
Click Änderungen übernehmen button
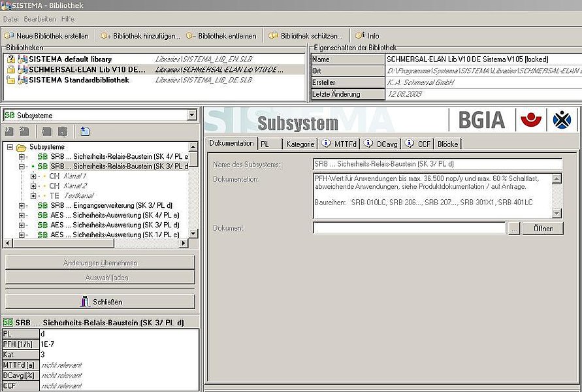pos(100,263)
